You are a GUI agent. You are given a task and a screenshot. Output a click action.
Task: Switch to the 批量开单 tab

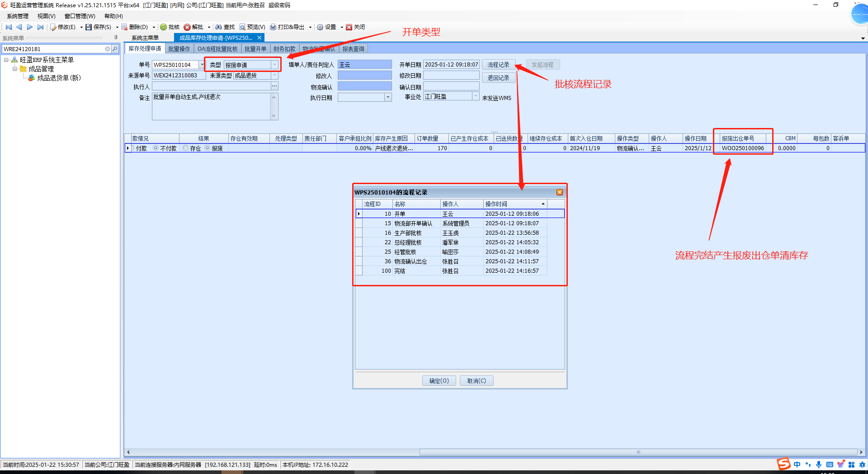[x=255, y=49]
